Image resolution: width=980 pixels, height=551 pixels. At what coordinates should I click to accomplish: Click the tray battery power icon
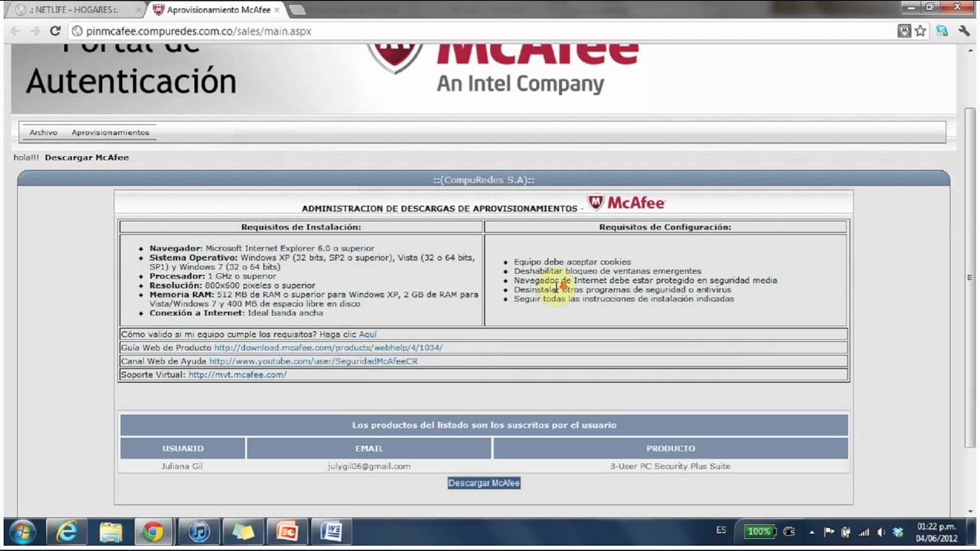pyautogui.click(x=846, y=532)
